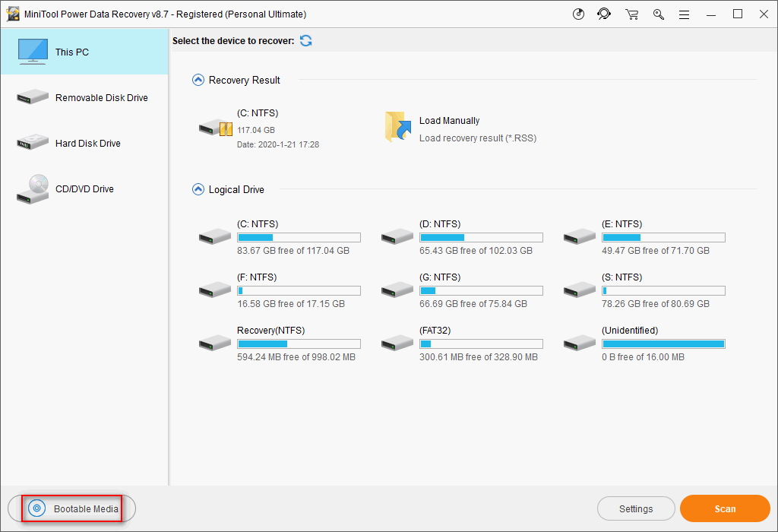778x532 pixels.
Task: Click the Load Manually link text
Action: (x=450, y=121)
